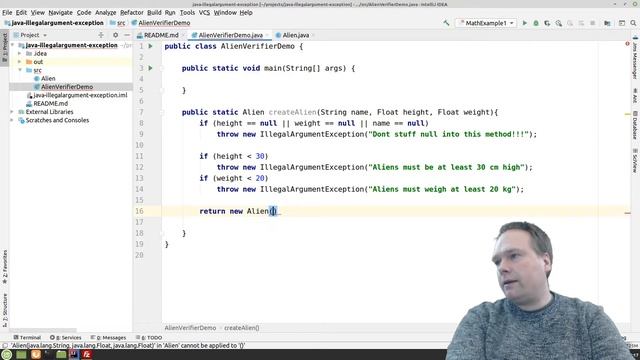This screenshot has height=360, width=640.
Task: Click the run gutter arrow beside line 3
Action: point(150,68)
